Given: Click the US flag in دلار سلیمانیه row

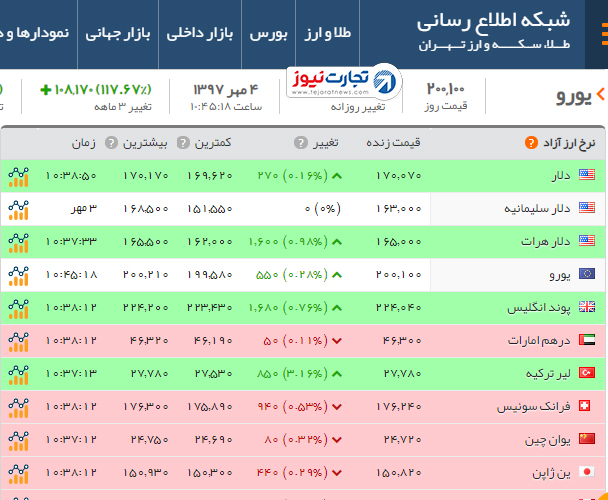Looking at the screenshot, I should point(587,208).
